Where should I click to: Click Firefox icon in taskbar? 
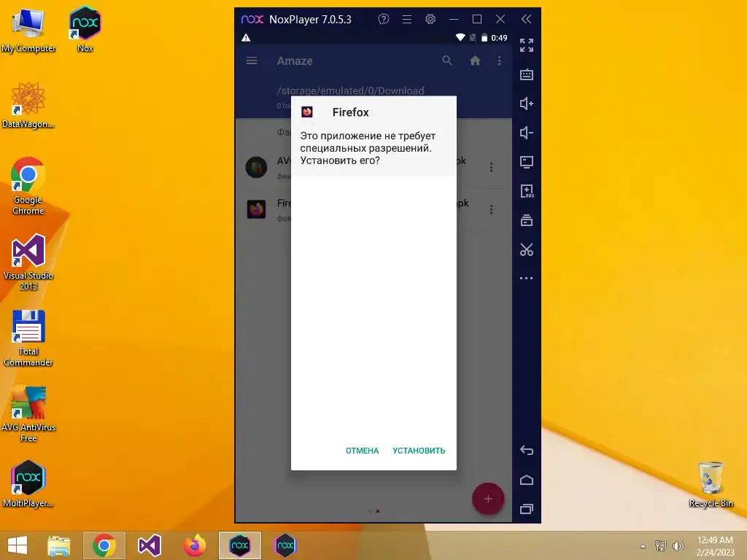tap(194, 545)
